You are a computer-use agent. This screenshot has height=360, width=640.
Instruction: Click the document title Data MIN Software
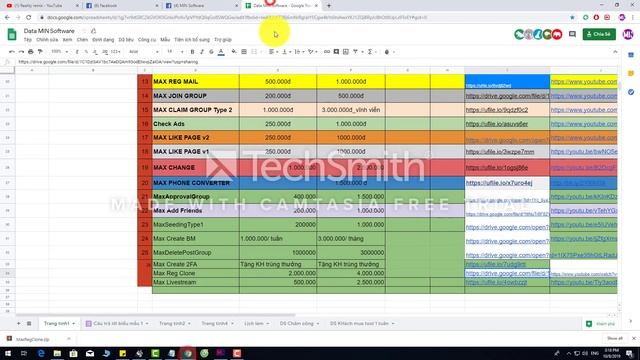pyautogui.click(x=49, y=31)
